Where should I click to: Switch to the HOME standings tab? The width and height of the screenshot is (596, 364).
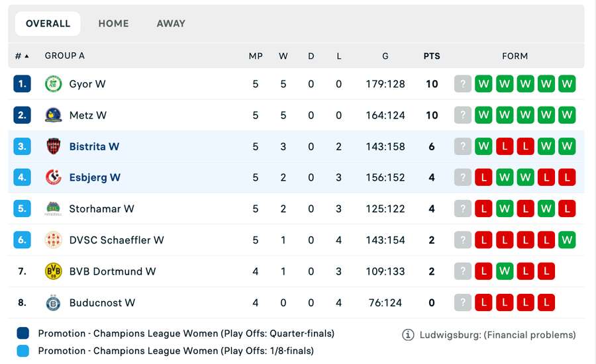pyautogui.click(x=113, y=24)
